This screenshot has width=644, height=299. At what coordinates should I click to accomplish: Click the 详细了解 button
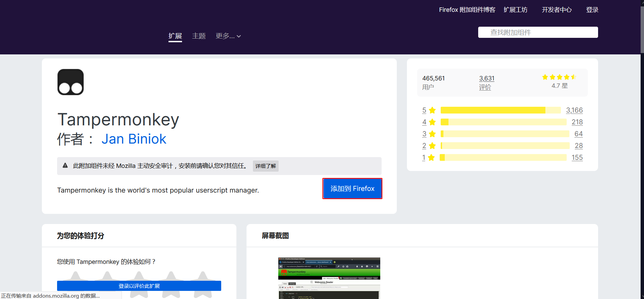point(266,166)
